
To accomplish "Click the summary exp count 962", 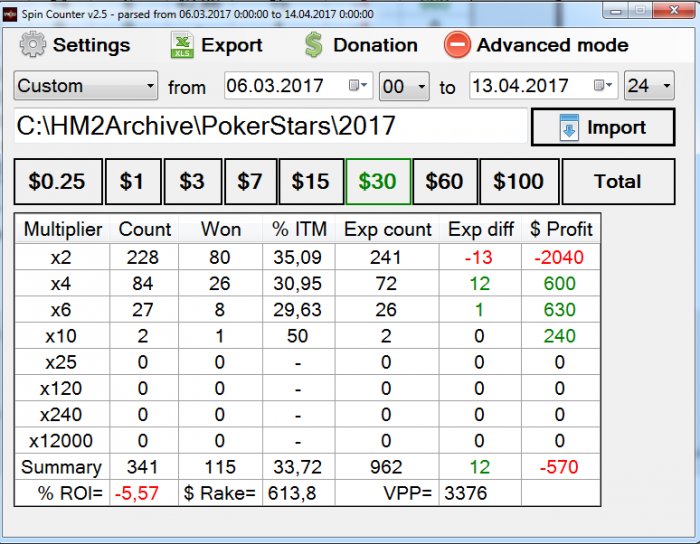I will click(386, 467).
